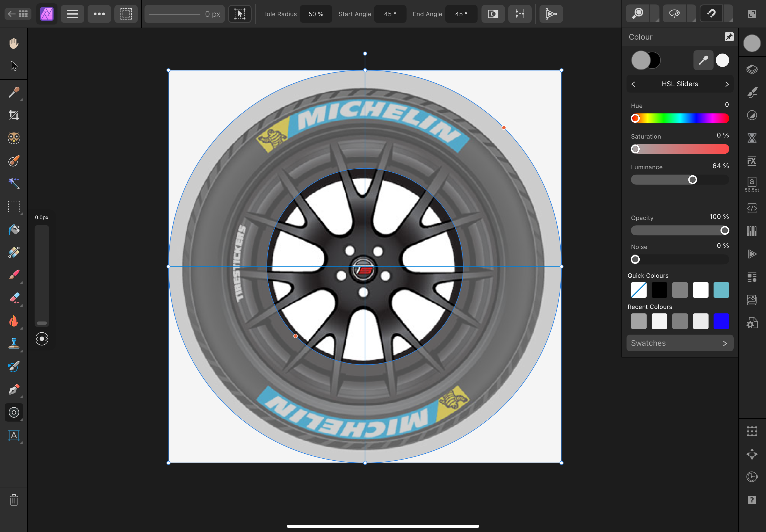This screenshot has height=532, width=766.
Task: Select the Donut shape tool
Action: pyautogui.click(x=14, y=412)
